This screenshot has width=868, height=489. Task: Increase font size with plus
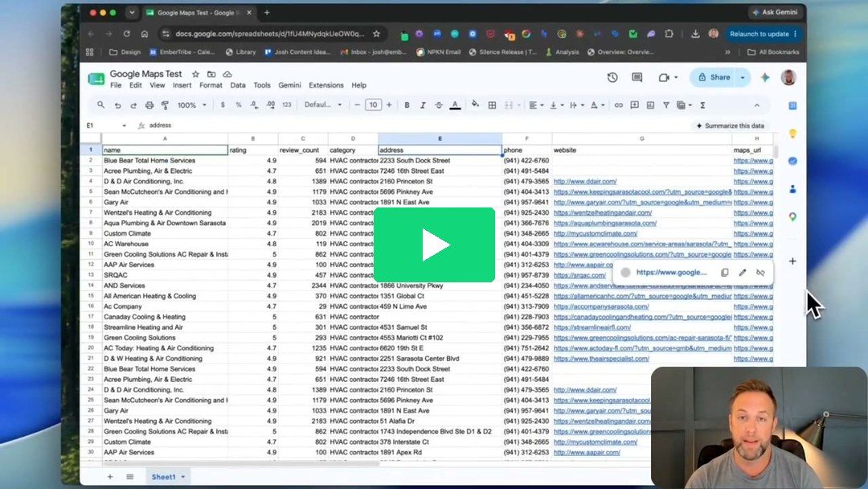(x=389, y=105)
